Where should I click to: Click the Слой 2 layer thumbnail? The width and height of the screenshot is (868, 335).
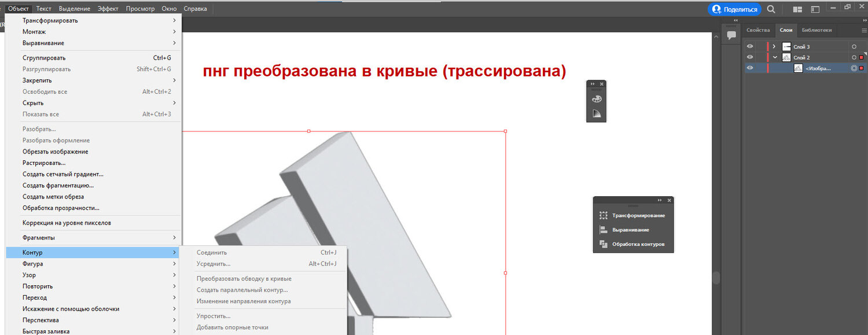[786, 57]
